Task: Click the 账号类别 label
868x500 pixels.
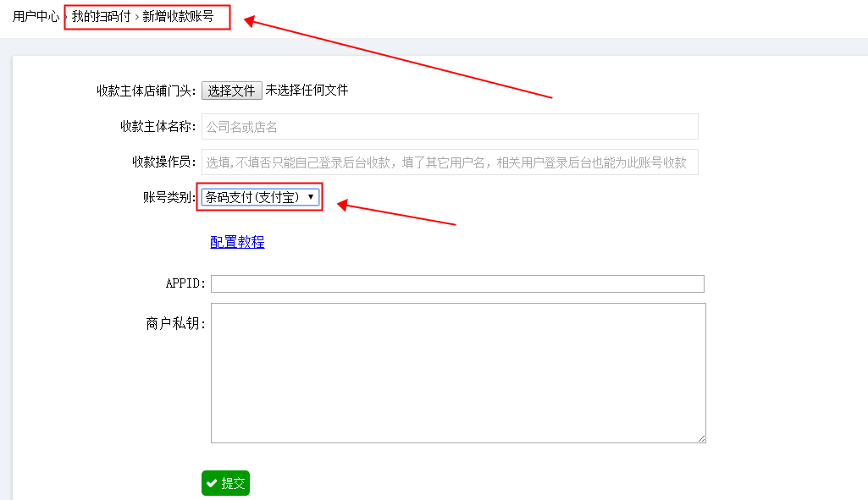Action: coord(169,197)
